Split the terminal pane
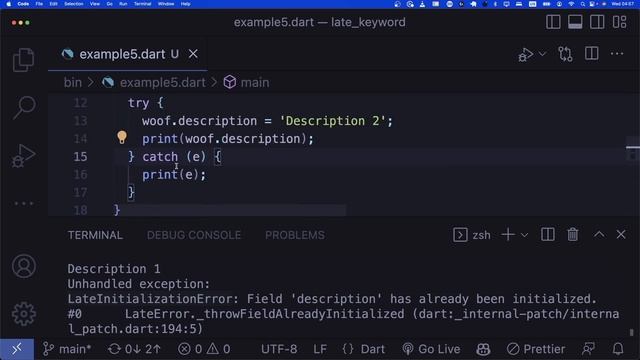 (548, 235)
